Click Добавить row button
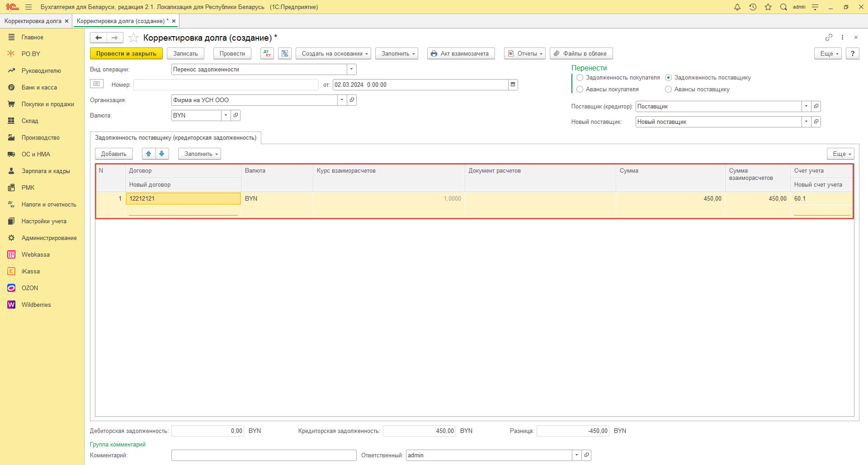868x465 pixels. [114, 154]
